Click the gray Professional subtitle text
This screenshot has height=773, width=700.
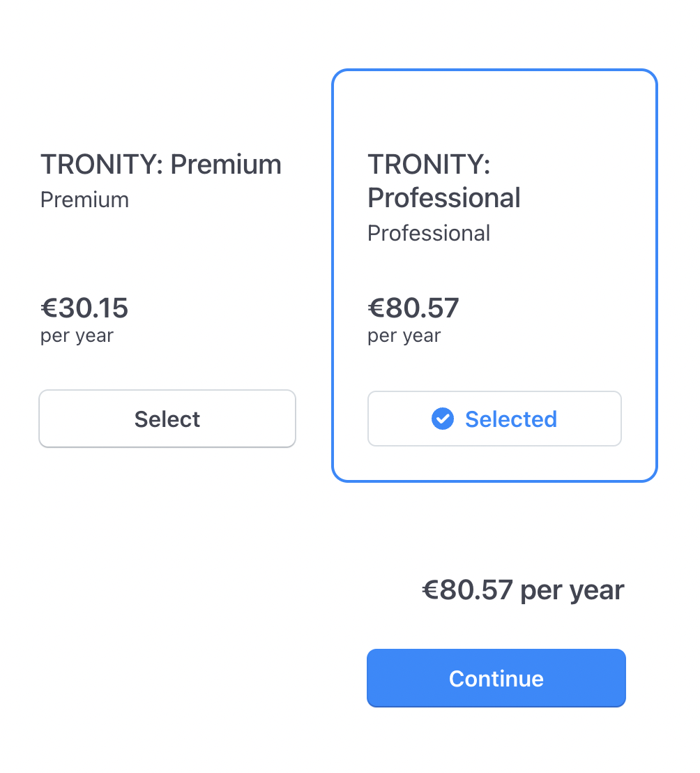click(x=429, y=233)
